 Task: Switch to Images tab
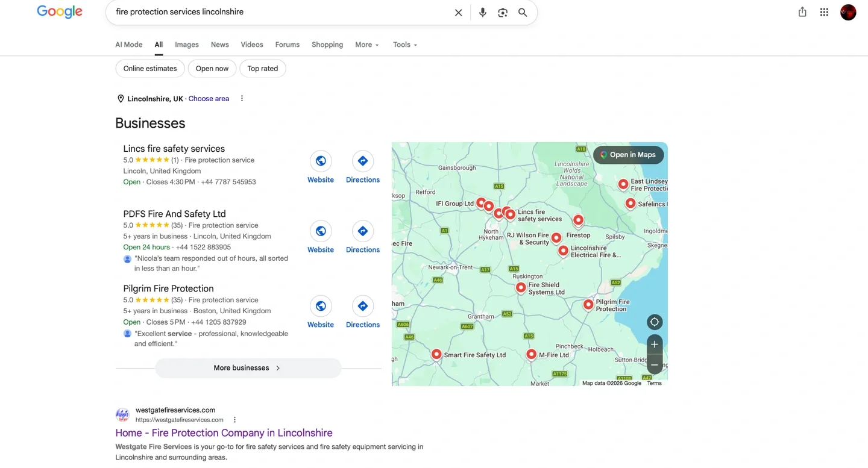(x=187, y=45)
